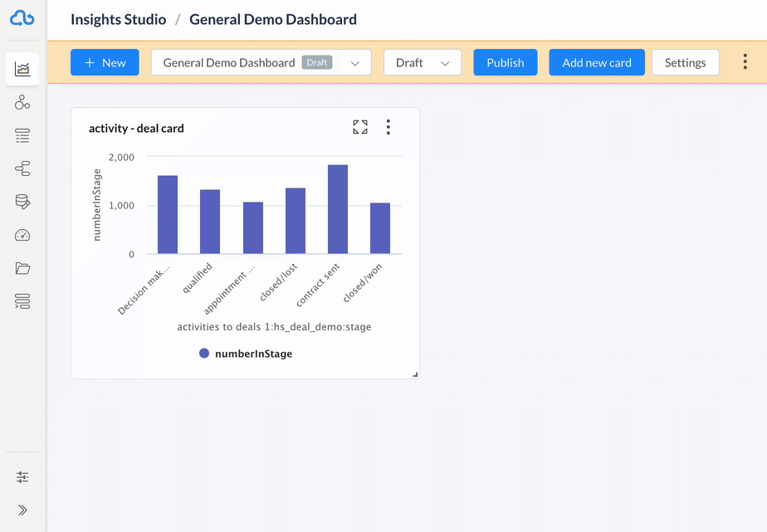
Task: Expand activity - deal card to fullscreen
Action: [360, 127]
